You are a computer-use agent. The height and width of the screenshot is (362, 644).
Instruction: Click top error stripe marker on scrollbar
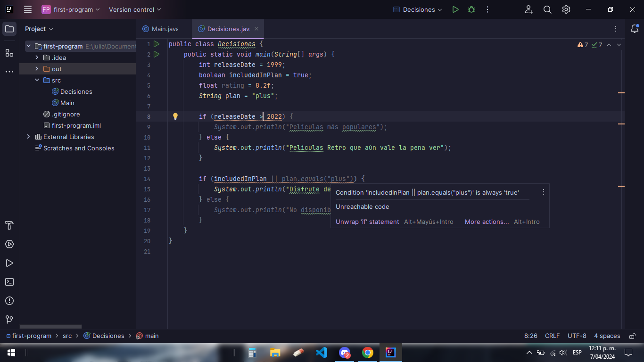click(621, 93)
